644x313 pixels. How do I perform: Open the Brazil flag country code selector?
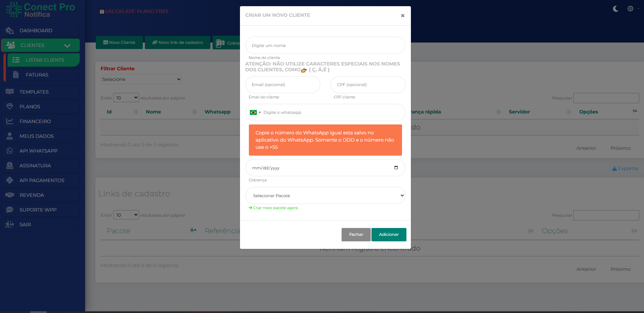(x=255, y=112)
